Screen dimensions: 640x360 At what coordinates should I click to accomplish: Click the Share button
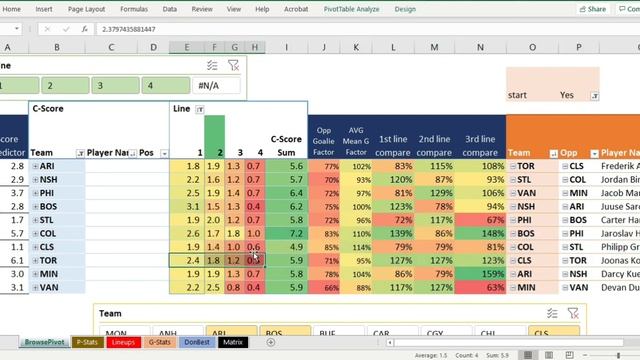coord(593,9)
